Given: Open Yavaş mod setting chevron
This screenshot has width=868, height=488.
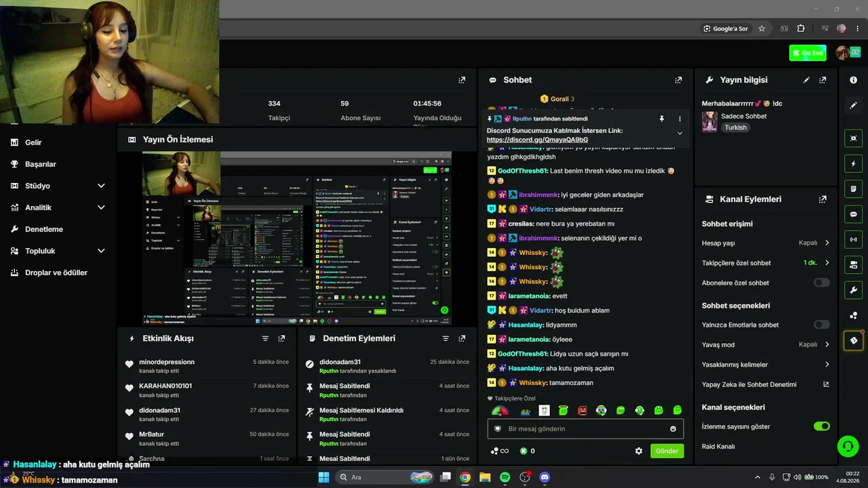Looking at the screenshot, I should point(827,344).
